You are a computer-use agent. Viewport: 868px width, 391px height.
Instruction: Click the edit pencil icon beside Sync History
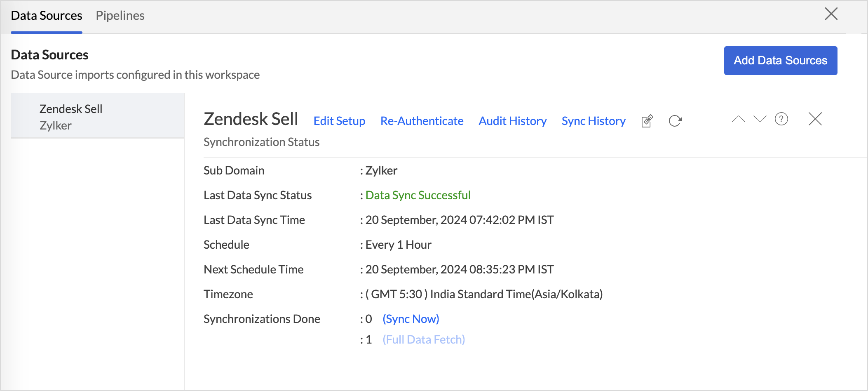click(647, 121)
